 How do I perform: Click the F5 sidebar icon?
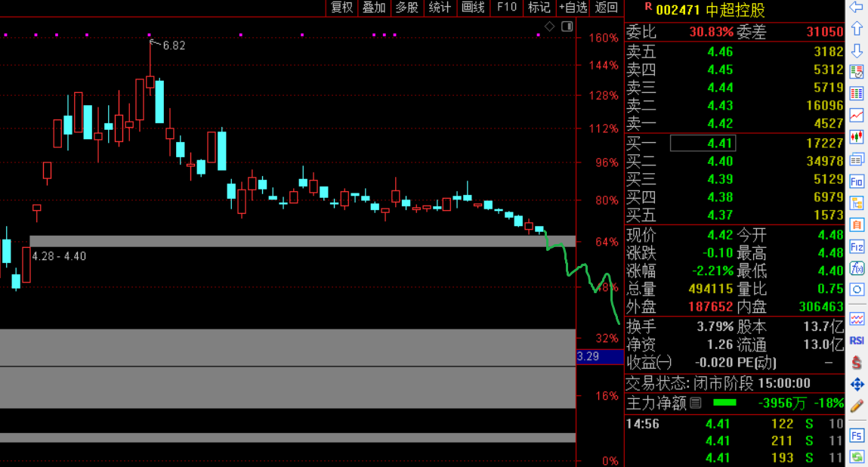857,435
